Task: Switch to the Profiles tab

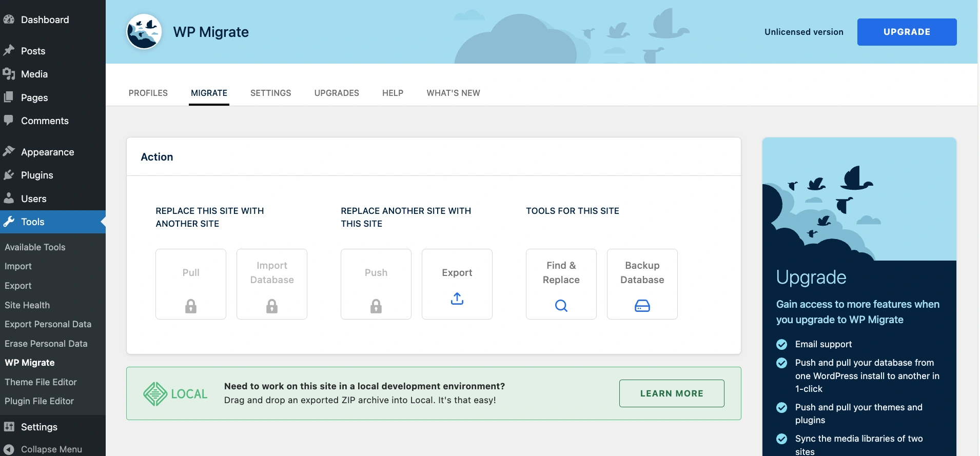Action: click(x=148, y=93)
